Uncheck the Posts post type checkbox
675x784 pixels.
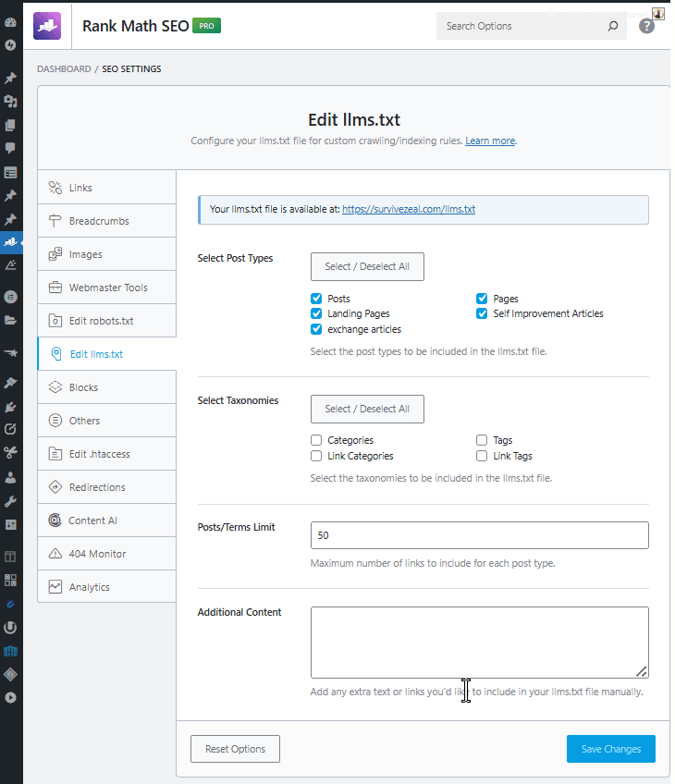pos(316,299)
